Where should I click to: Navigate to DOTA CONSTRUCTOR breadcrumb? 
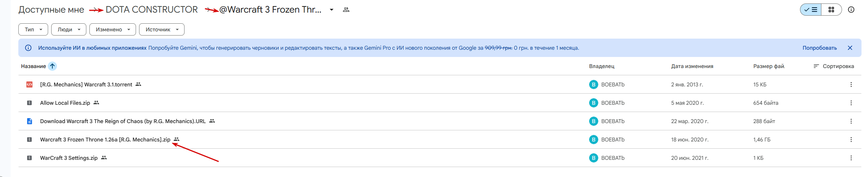tap(152, 10)
